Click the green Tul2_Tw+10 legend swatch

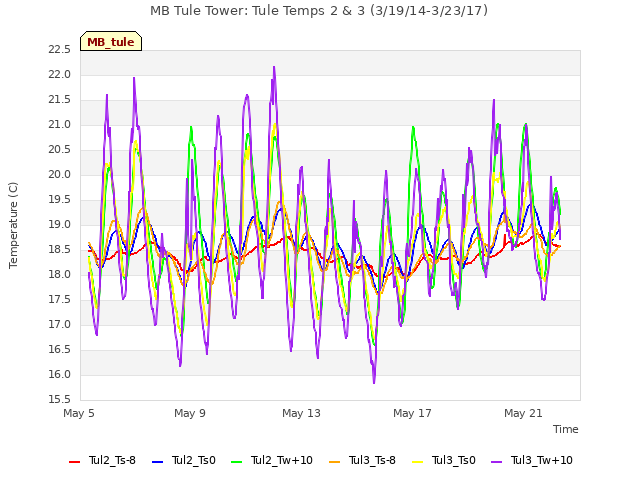(x=237, y=462)
